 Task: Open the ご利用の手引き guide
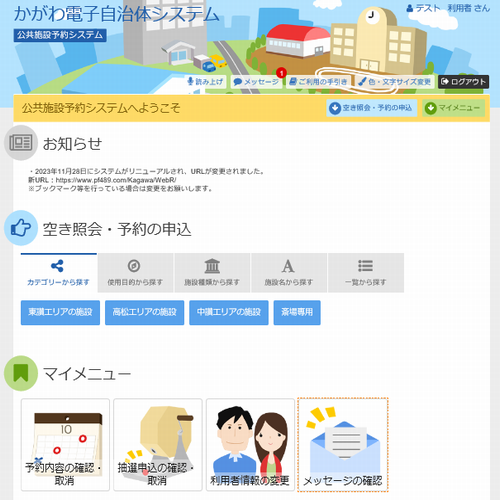(318, 82)
